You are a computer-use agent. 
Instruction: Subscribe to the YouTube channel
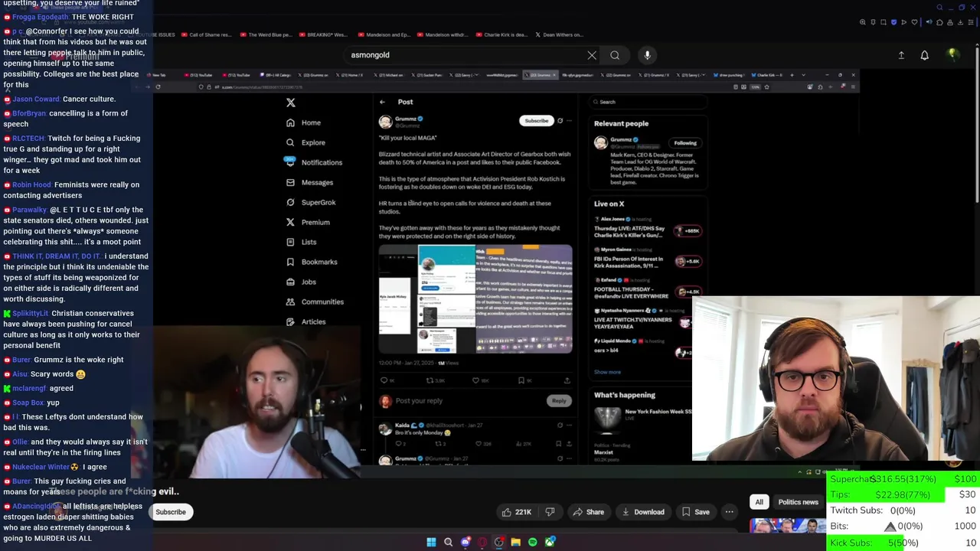coord(171,512)
